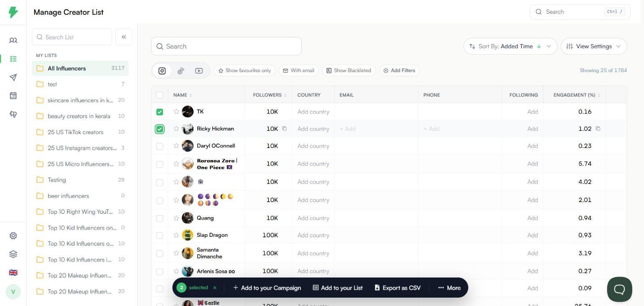This screenshot has height=306, width=644.
Task: Collapse the lists panel with double chevron
Action: 124,37
